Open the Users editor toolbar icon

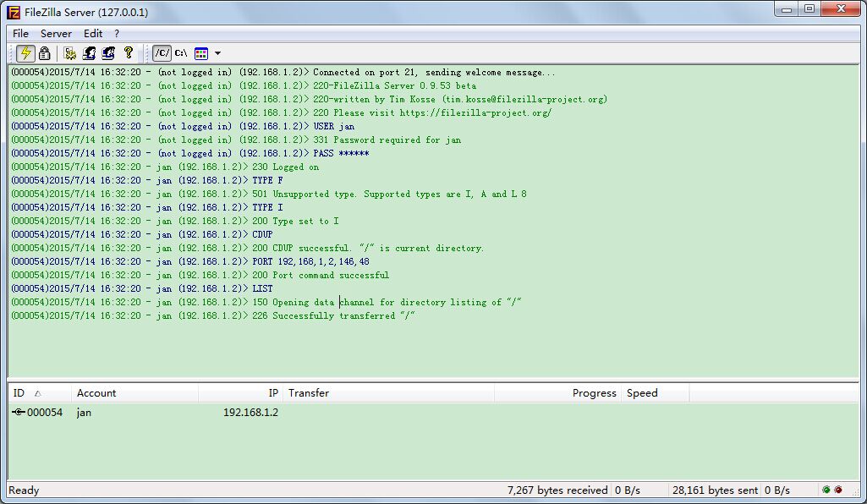89,53
